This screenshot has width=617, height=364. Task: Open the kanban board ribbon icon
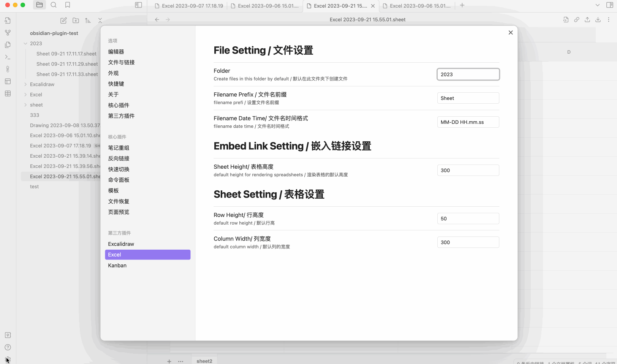pyautogui.click(x=8, y=81)
